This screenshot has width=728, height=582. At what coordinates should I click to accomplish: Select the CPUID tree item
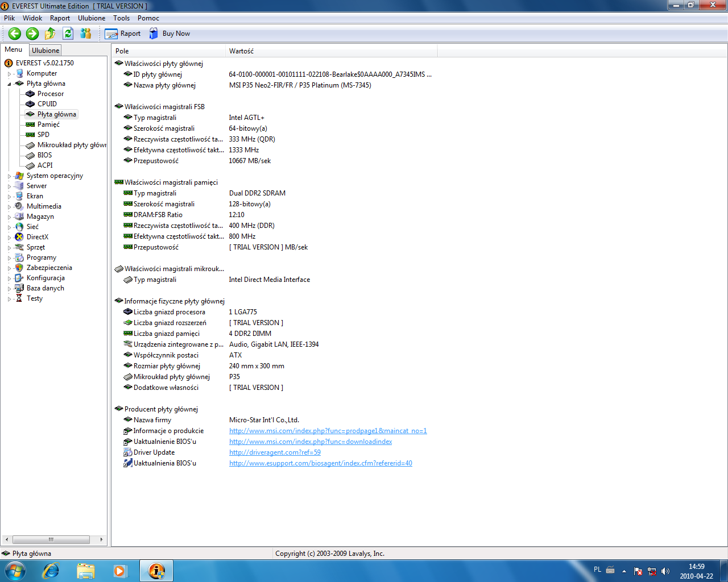coord(47,104)
